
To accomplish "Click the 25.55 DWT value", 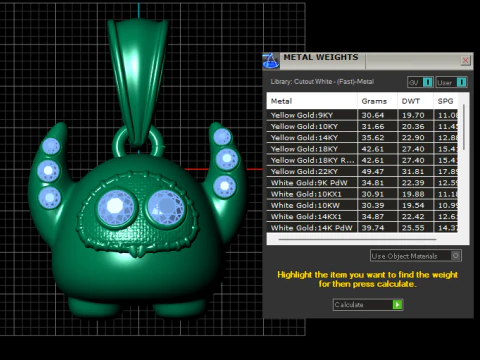I will [x=413, y=228].
